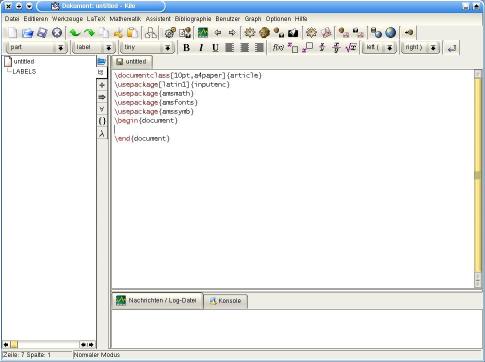
Task: Click the f(x) math mode icon
Action: pyautogui.click(x=278, y=48)
